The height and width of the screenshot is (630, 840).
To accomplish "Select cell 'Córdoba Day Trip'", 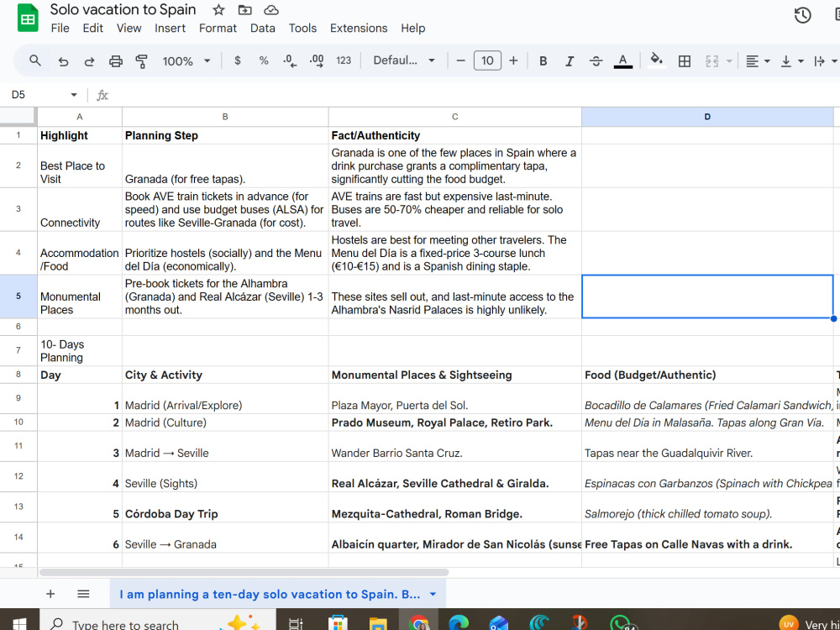I will 225,507.
